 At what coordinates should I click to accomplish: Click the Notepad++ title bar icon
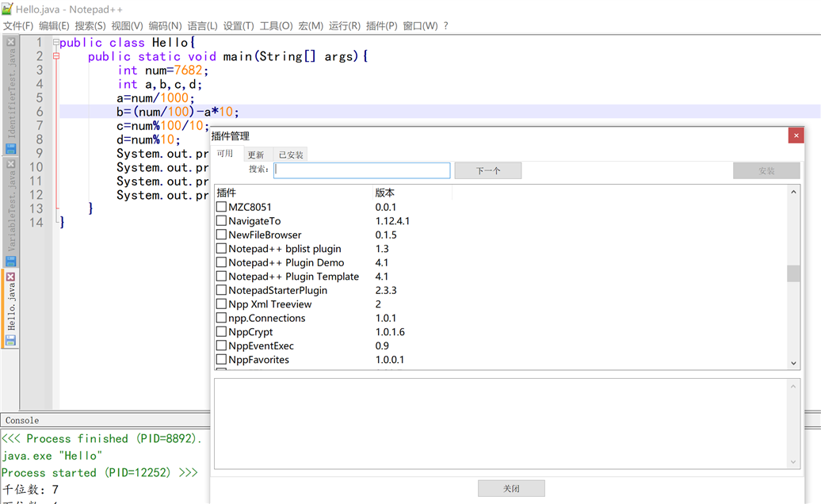[7, 9]
